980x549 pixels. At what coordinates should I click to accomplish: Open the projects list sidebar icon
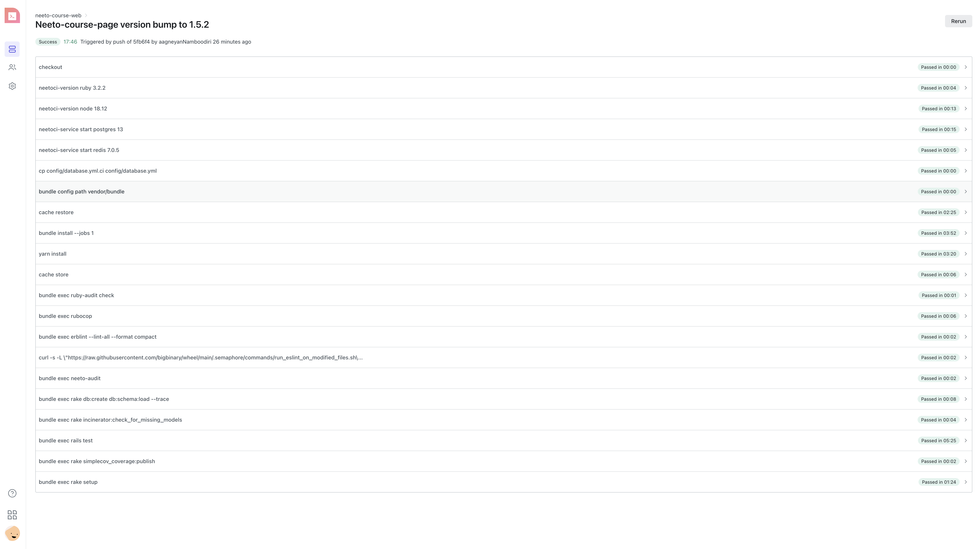(12, 49)
